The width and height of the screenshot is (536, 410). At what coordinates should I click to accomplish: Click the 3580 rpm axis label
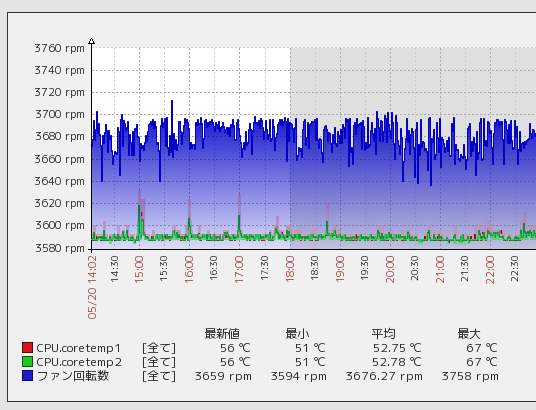coord(59,248)
